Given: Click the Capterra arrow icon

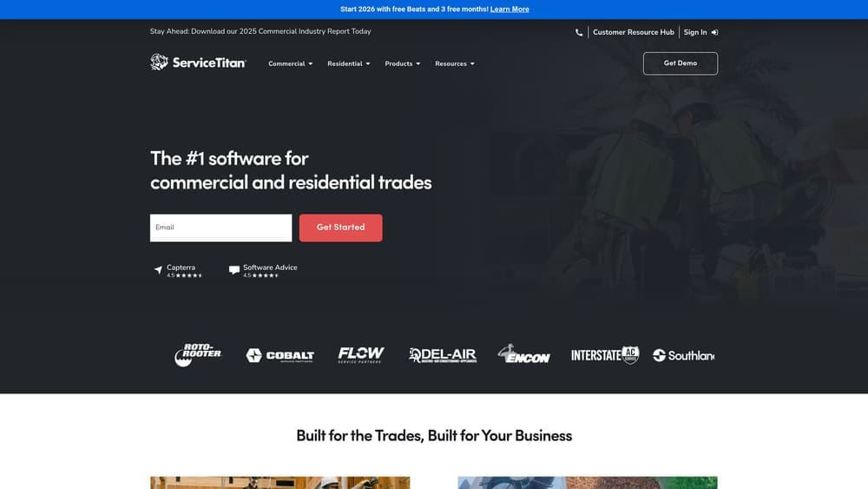Looking at the screenshot, I should coord(158,270).
